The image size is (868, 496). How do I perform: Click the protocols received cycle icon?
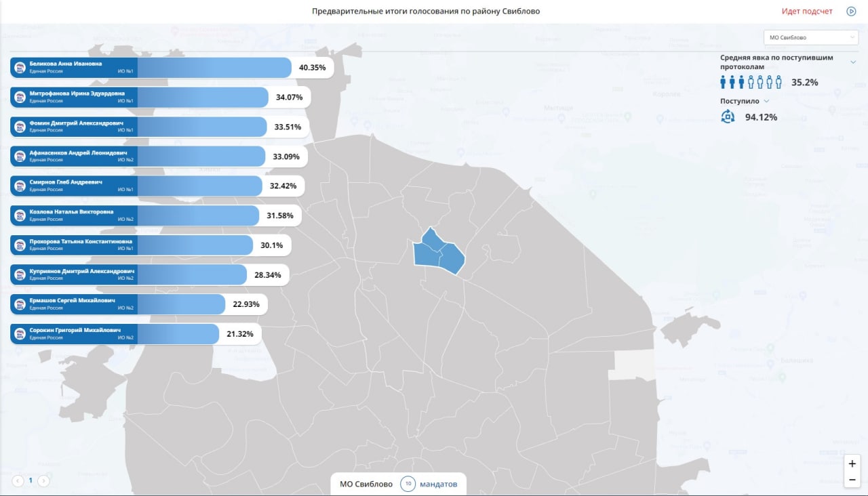728,117
